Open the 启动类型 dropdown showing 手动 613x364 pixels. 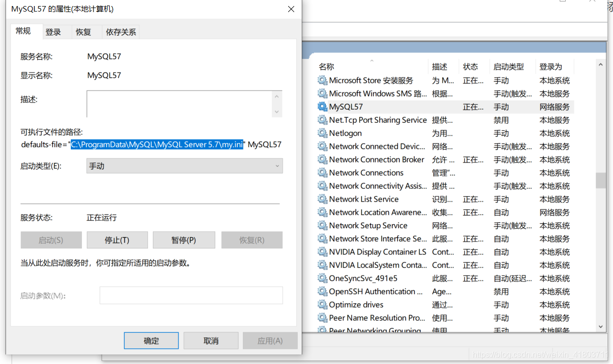[x=185, y=166]
